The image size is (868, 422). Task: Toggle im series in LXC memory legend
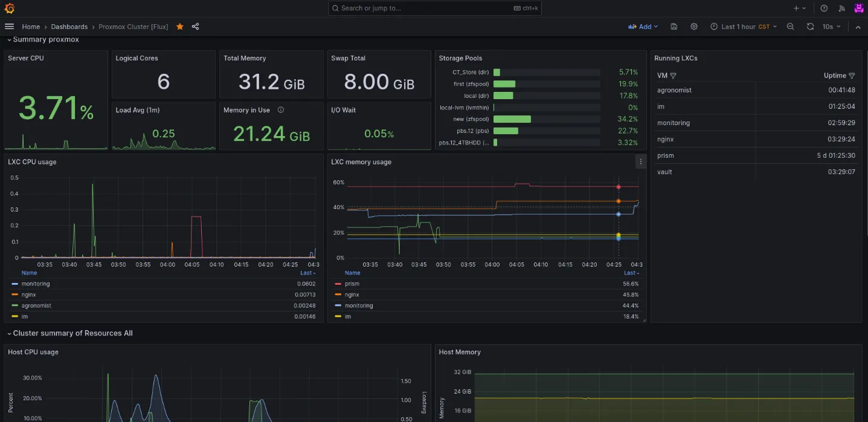pos(348,317)
